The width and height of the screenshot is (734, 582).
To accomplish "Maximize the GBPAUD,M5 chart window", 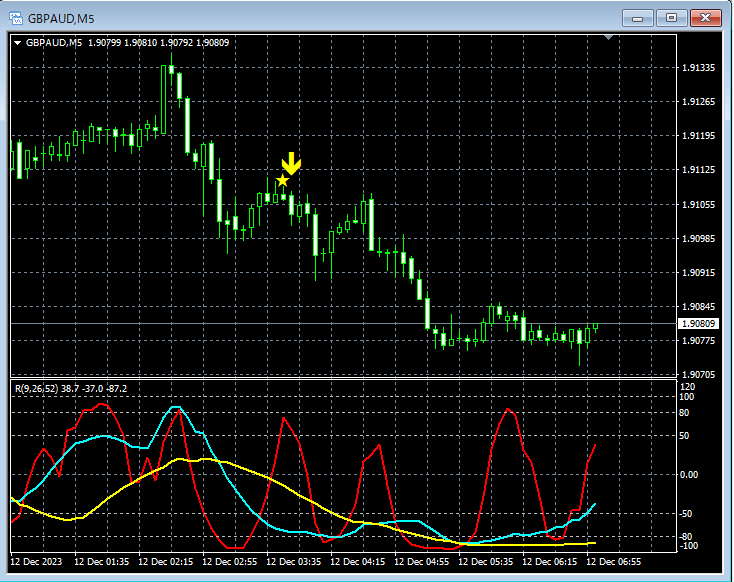I will pos(671,18).
